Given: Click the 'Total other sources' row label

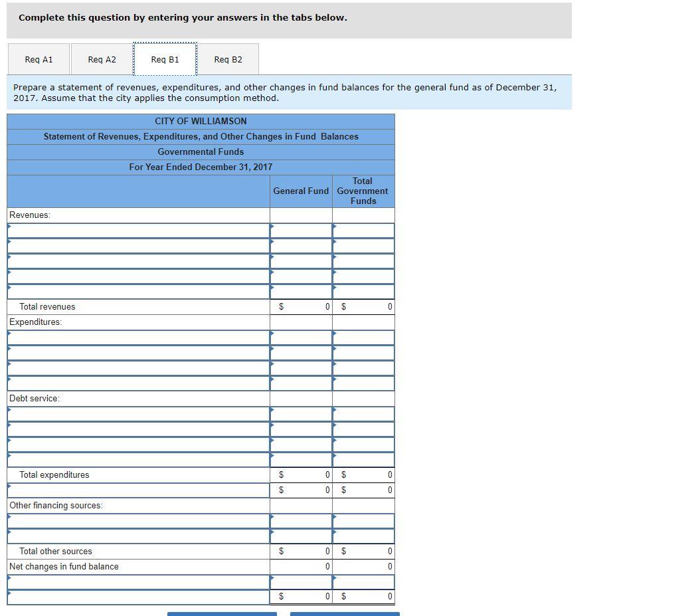Looking at the screenshot, I should [56, 552].
